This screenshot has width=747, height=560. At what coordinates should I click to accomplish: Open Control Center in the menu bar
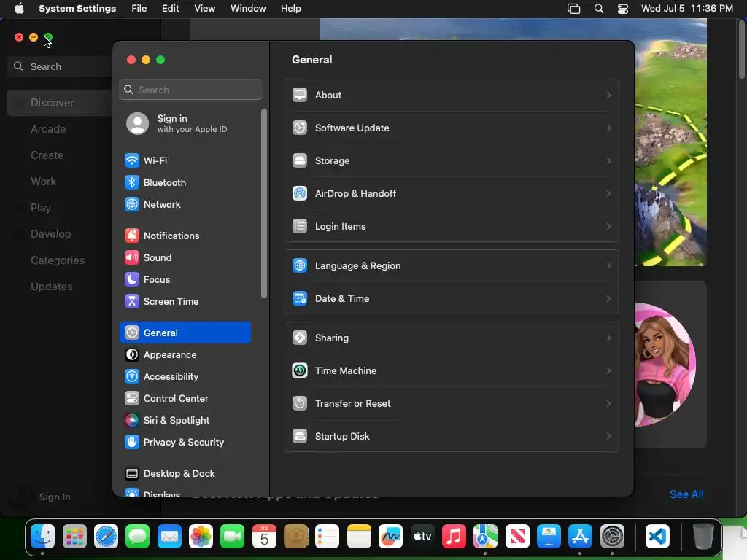click(x=623, y=9)
